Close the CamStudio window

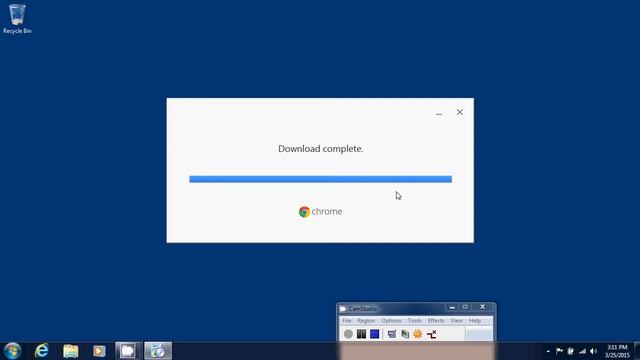point(482,307)
